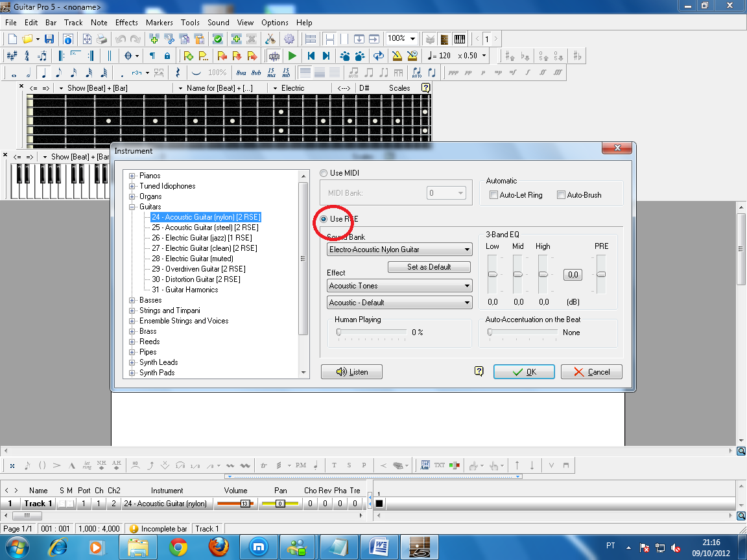
Task: Open the Markers menu
Action: pos(159,23)
